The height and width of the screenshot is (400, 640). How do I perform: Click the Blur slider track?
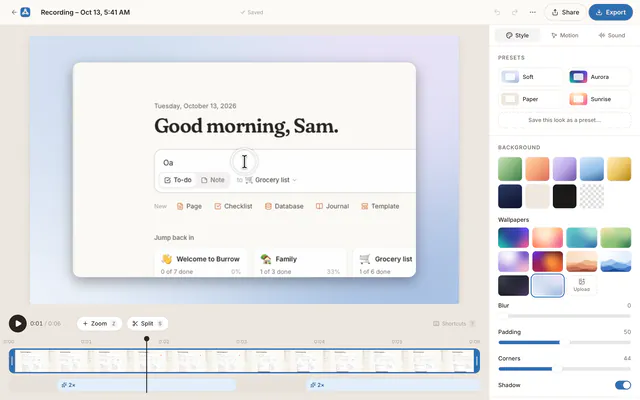pos(564,316)
